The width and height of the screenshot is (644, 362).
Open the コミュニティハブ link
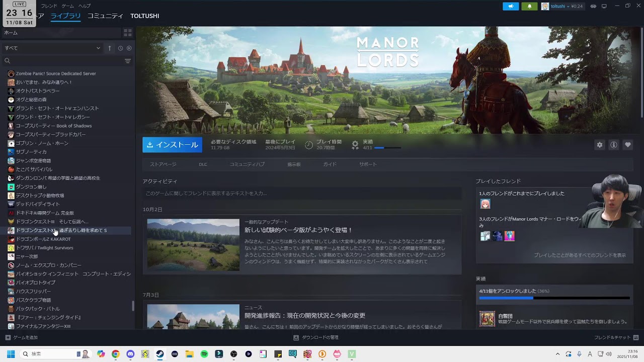pos(247,164)
